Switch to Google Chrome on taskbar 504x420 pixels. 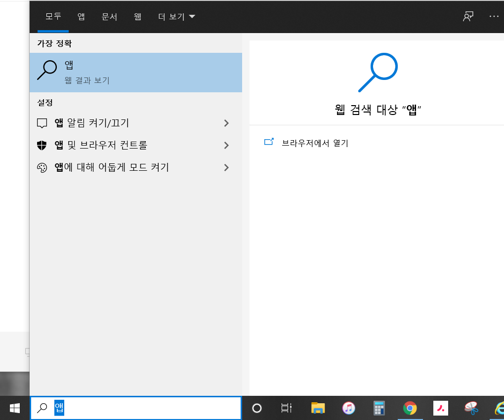(x=410, y=408)
